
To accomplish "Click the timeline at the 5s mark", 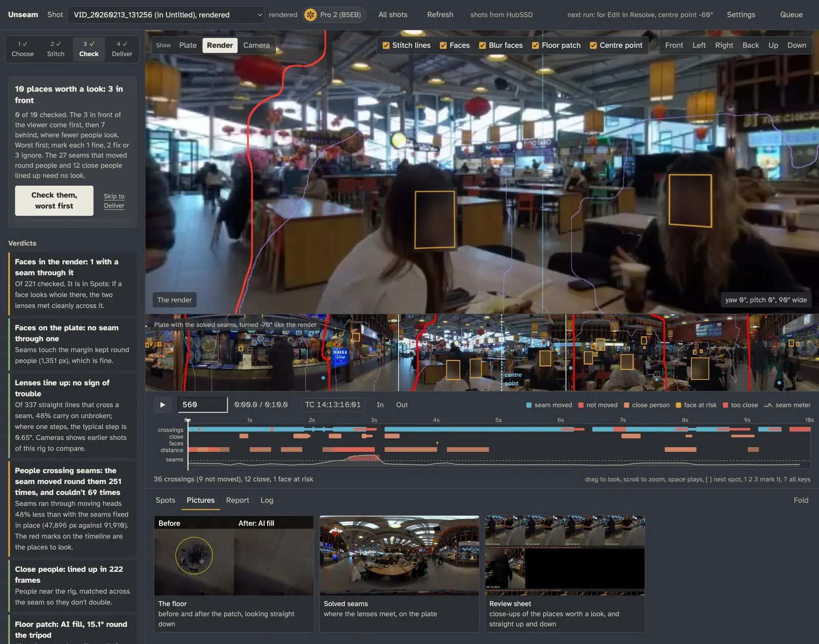I will [x=499, y=420].
